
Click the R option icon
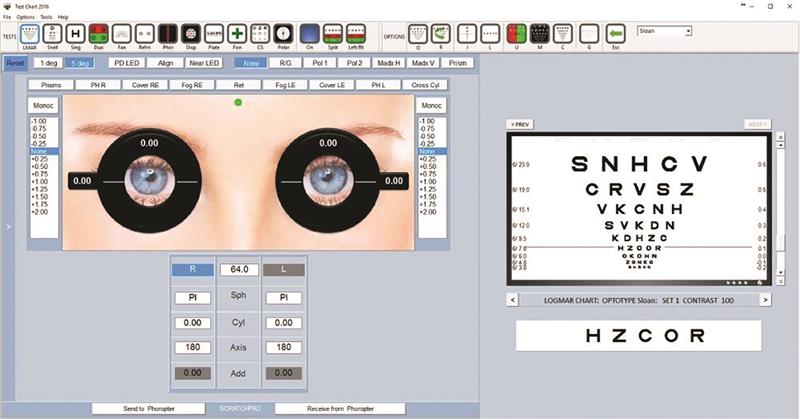click(x=441, y=34)
